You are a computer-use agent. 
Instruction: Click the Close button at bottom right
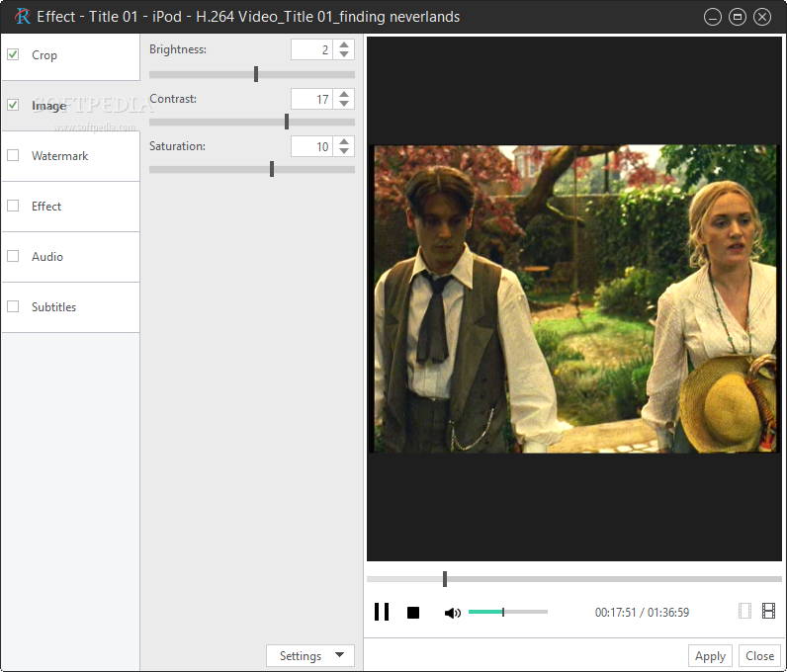[759, 656]
